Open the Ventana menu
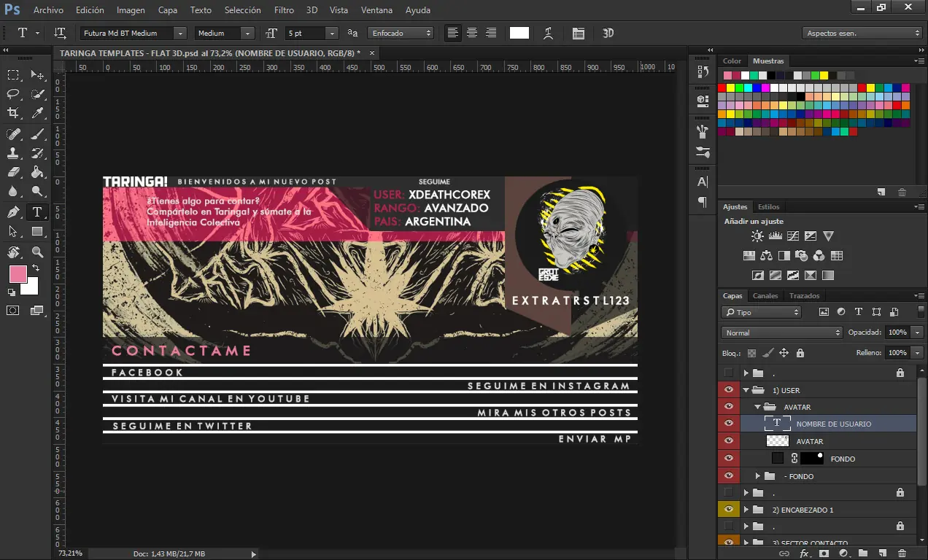The width and height of the screenshot is (928, 560). pos(377,10)
